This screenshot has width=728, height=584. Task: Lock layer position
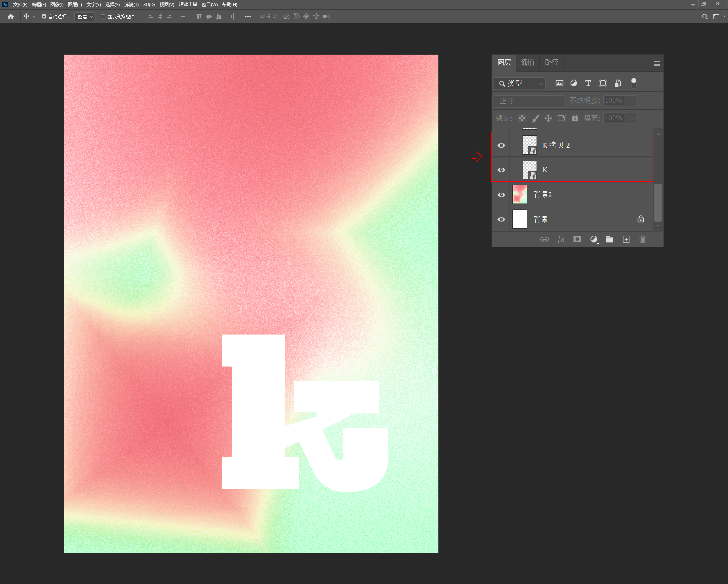pyautogui.click(x=548, y=118)
